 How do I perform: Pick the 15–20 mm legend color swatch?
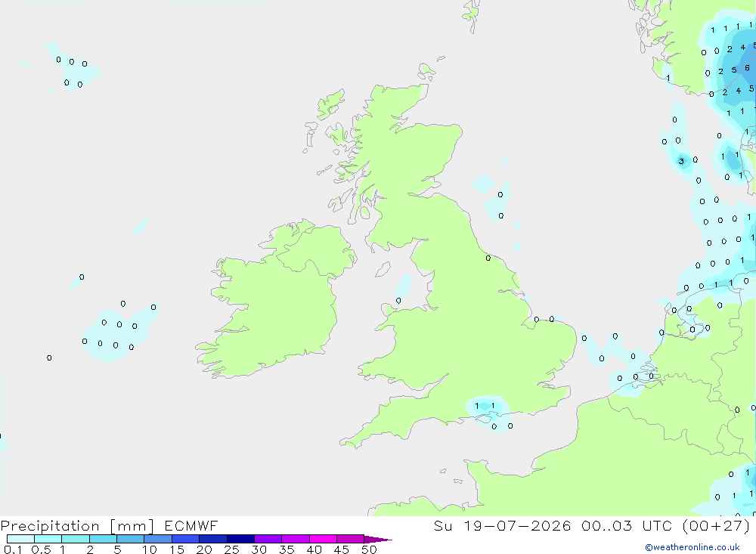coord(186,539)
